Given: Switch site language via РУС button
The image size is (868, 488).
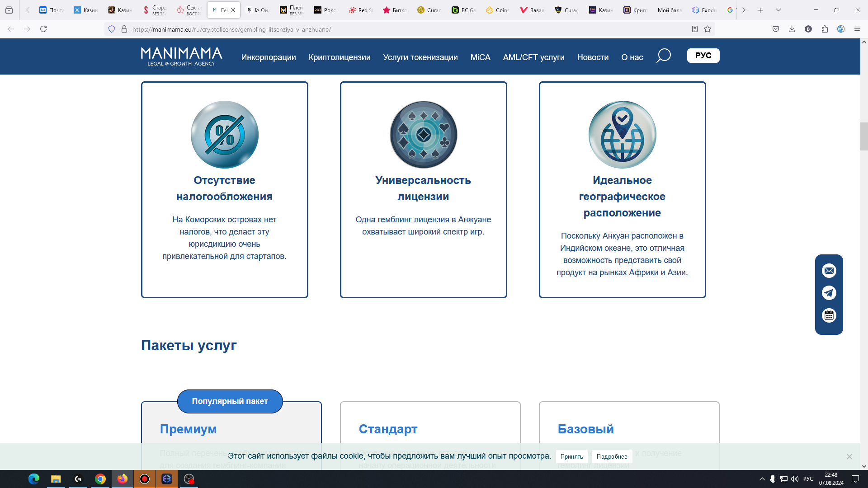Looking at the screenshot, I should tap(703, 56).
